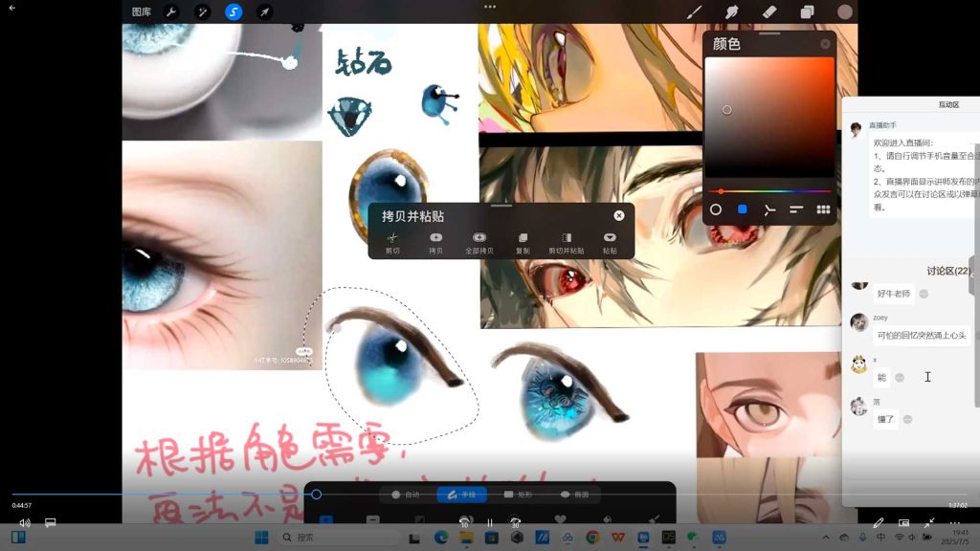The width and height of the screenshot is (980, 551).
Task: Go back with top-left arrow
Action: click(11, 8)
